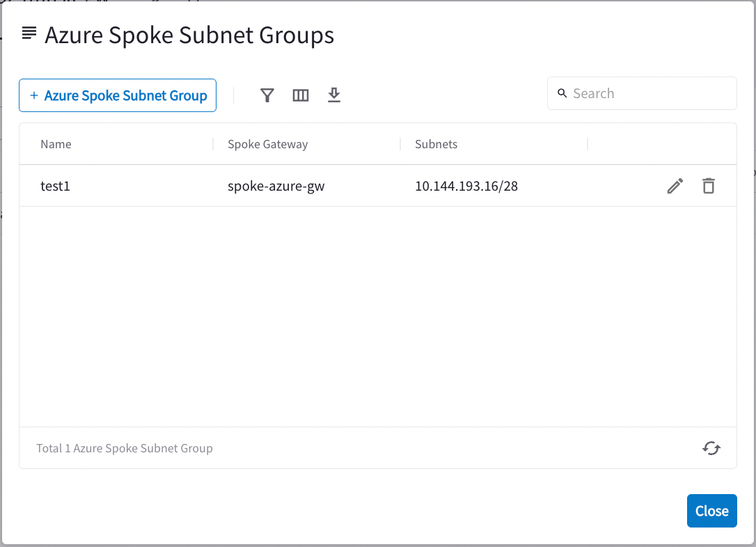Select the test1 subnet group name
756x547 pixels.
coord(55,186)
